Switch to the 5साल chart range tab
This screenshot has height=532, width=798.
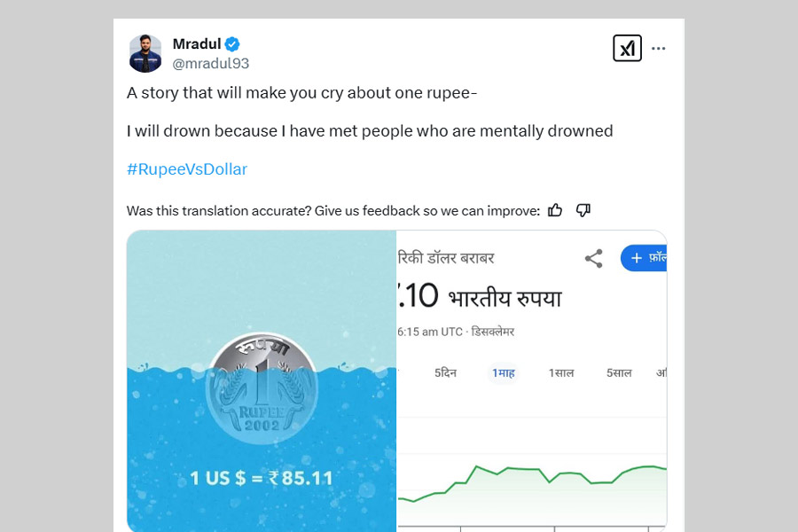[619, 373]
